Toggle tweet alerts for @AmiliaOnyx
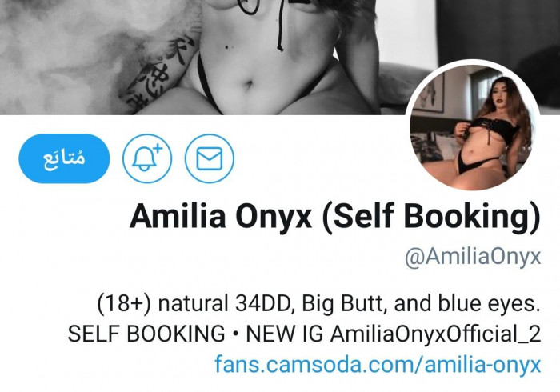Screen dimensions: 560x392 (147, 158)
